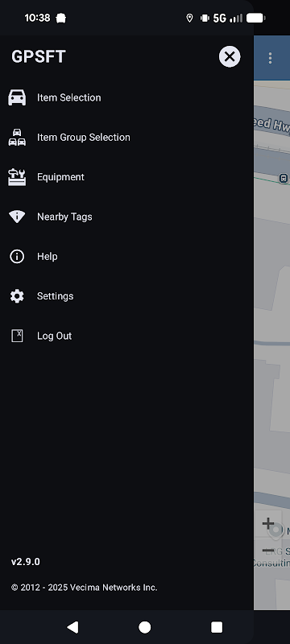The height and width of the screenshot is (644, 290).
Task: Tap the toolbox Equipment icon
Action: (17, 177)
